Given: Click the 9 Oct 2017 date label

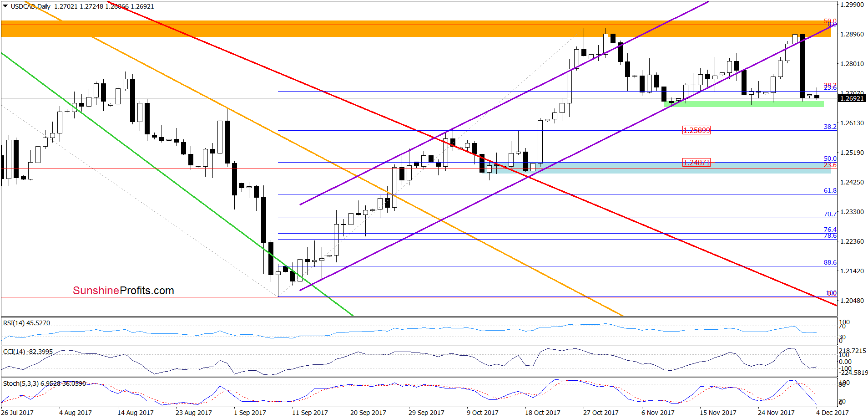Looking at the screenshot, I should [483, 413].
